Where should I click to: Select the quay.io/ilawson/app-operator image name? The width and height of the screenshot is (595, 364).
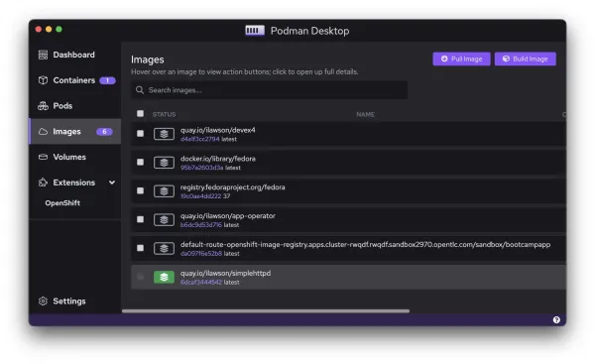[228, 215]
